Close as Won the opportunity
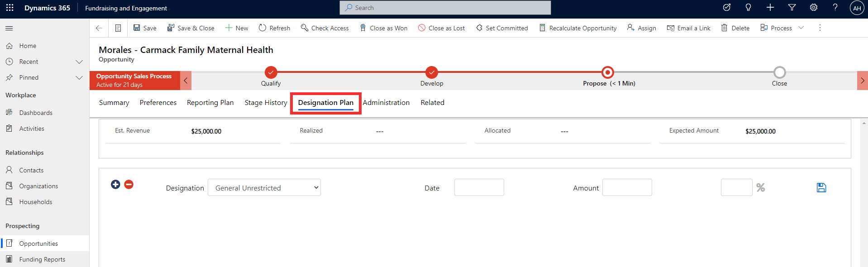 coord(383,28)
